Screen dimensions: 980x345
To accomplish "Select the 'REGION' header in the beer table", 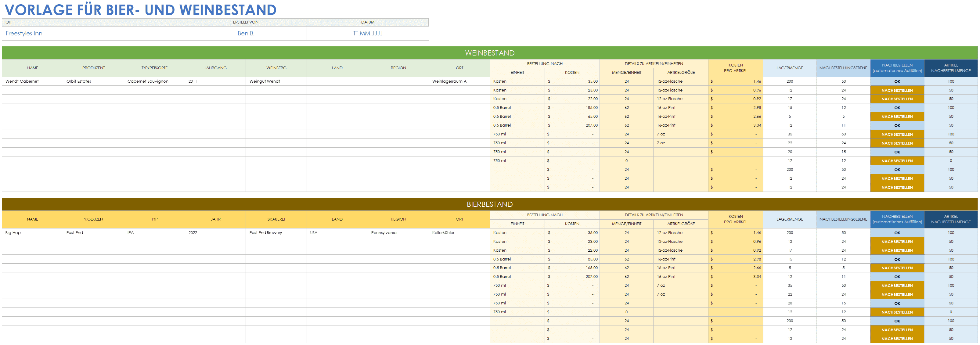I will (398, 220).
